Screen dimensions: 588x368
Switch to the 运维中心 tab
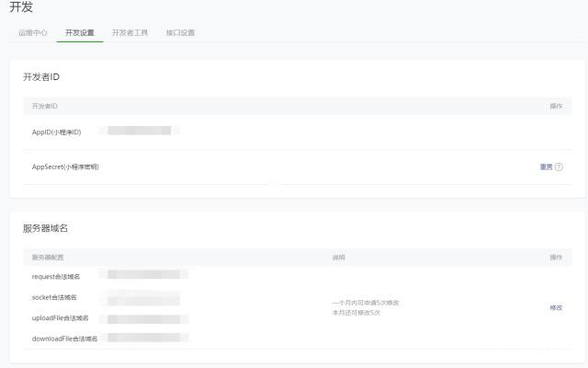tap(33, 33)
